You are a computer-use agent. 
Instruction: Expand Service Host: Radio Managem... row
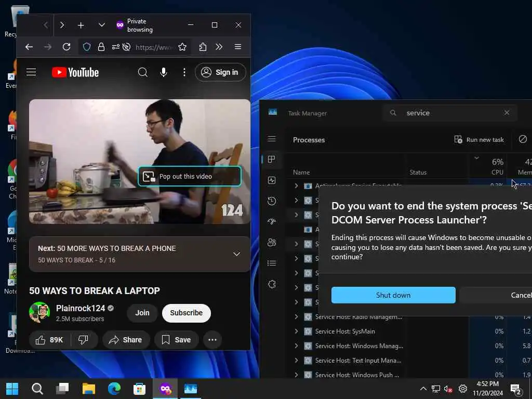[296, 317]
